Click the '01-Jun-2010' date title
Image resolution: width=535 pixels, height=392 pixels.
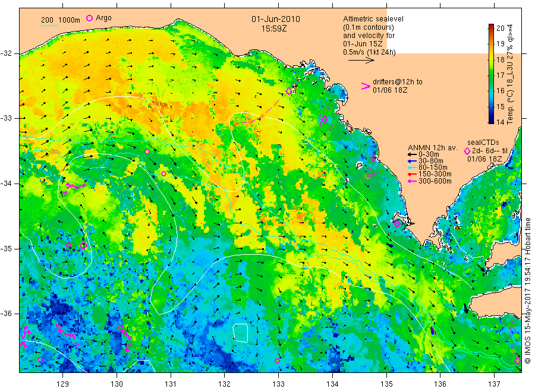tap(276, 19)
